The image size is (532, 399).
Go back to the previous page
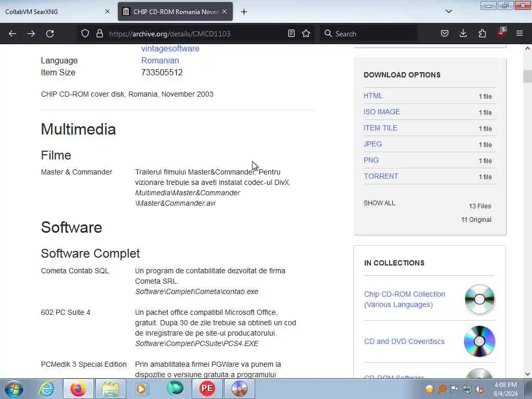coord(12,34)
